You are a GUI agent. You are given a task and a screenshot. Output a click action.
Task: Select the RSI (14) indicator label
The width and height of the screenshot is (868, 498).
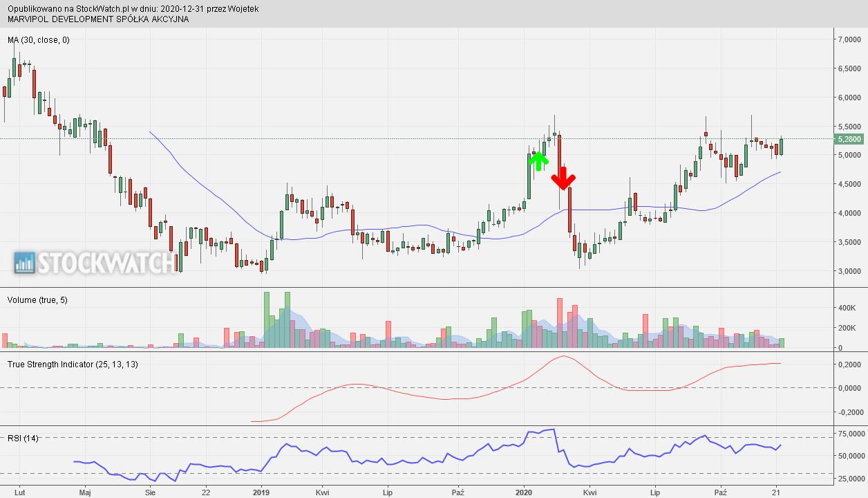click(x=23, y=439)
